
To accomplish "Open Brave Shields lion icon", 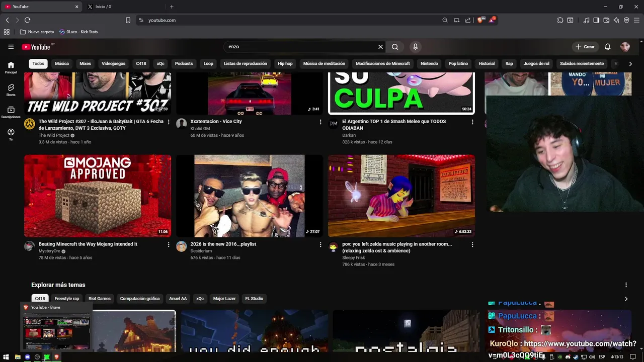I will pyautogui.click(x=480, y=20).
